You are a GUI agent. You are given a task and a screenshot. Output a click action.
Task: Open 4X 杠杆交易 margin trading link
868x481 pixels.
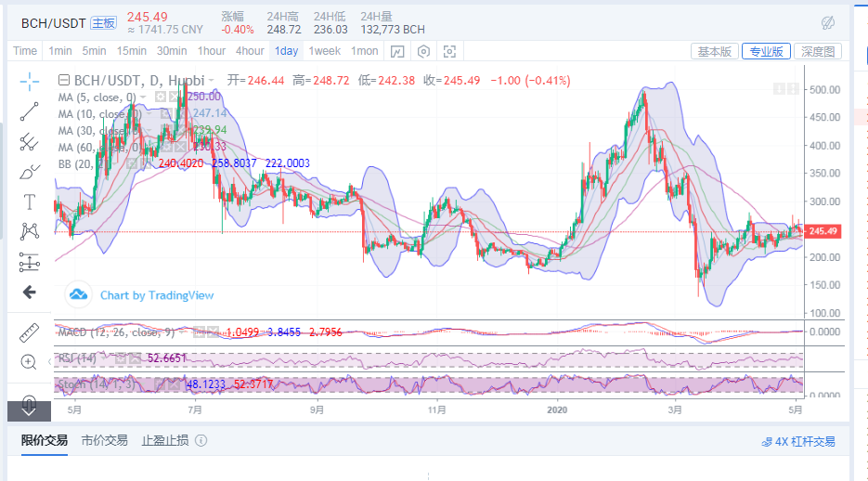[798, 442]
